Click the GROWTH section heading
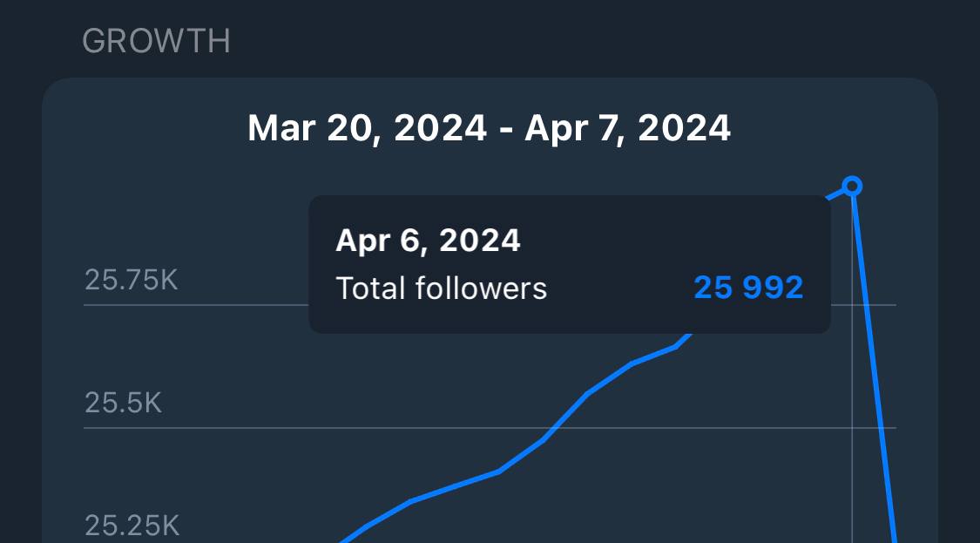This screenshot has width=980, height=543. 156,41
